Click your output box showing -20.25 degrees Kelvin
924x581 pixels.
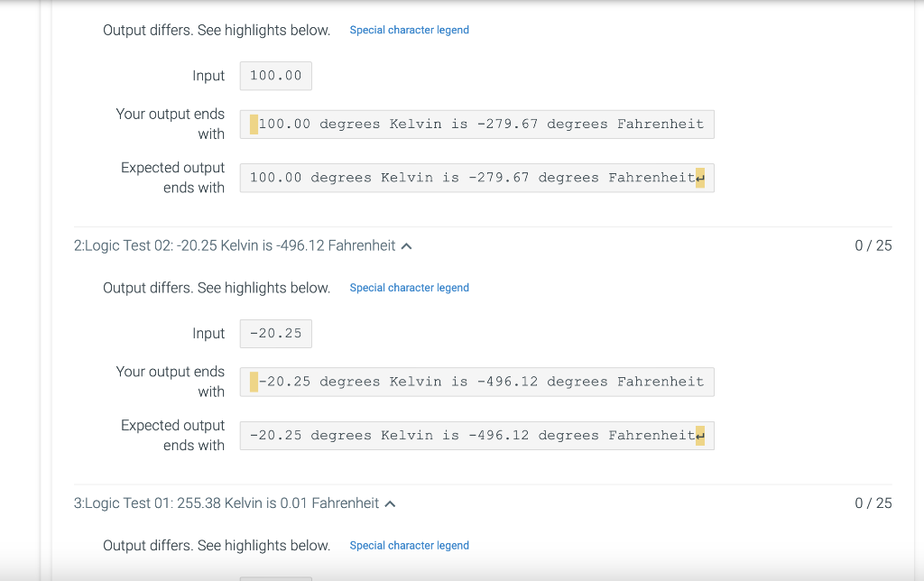point(476,382)
